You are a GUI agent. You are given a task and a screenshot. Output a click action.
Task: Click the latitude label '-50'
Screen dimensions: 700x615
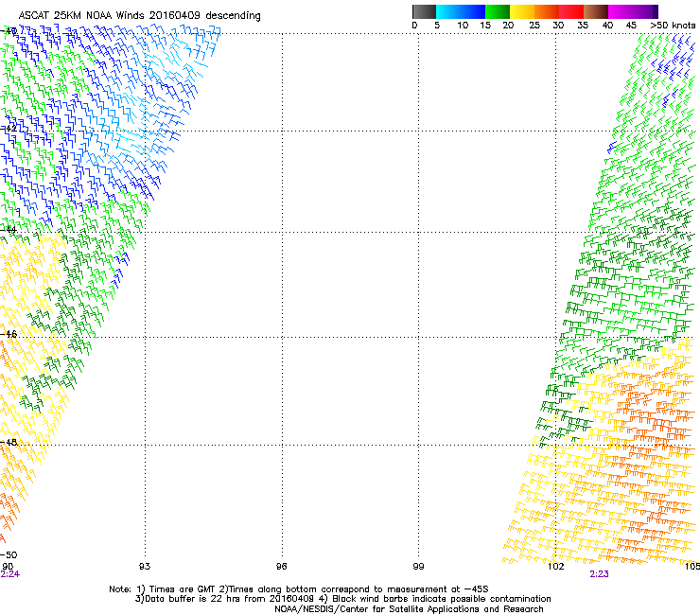coord(9,555)
